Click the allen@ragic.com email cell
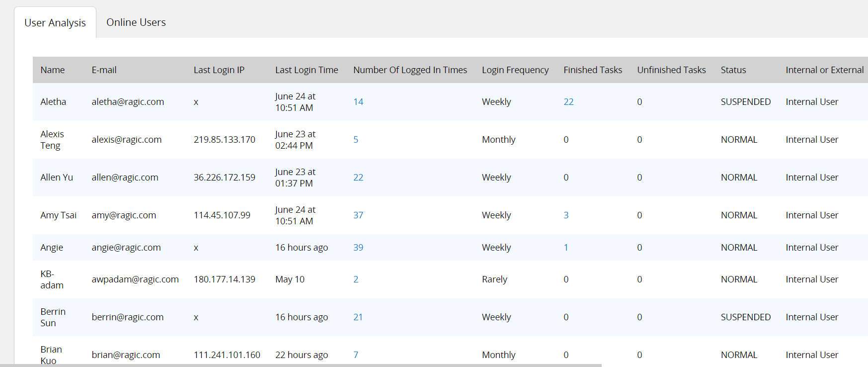The image size is (868, 367). [x=125, y=178]
